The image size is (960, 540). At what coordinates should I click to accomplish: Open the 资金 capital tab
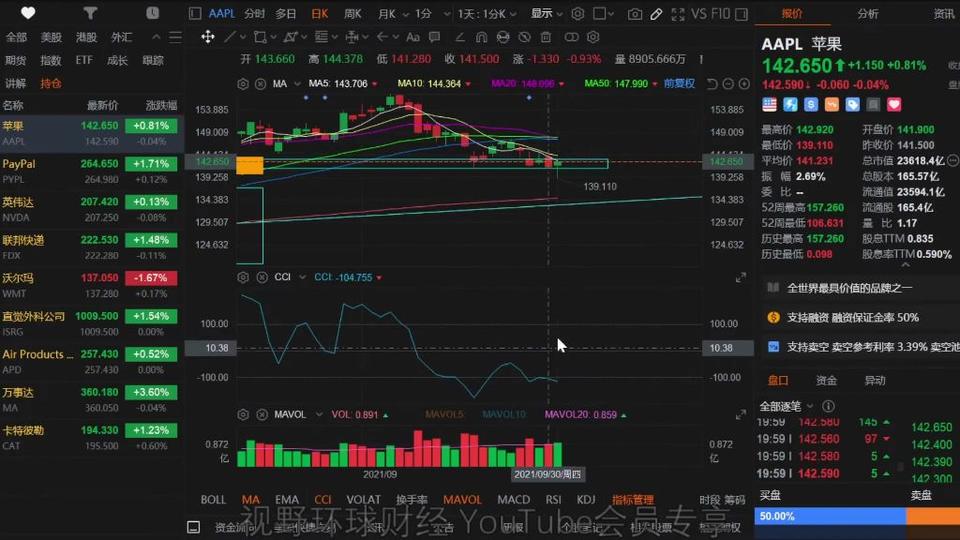pyautogui.click(x=826, y=380)
